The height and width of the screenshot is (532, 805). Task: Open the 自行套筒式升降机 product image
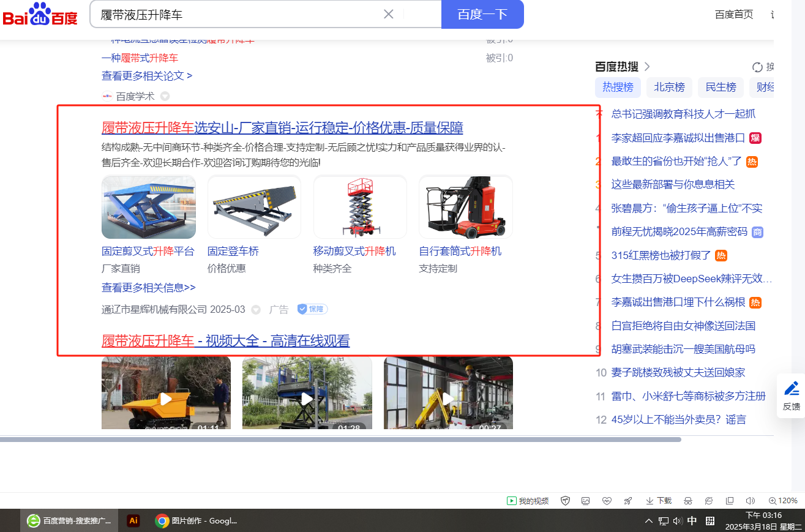466,207
